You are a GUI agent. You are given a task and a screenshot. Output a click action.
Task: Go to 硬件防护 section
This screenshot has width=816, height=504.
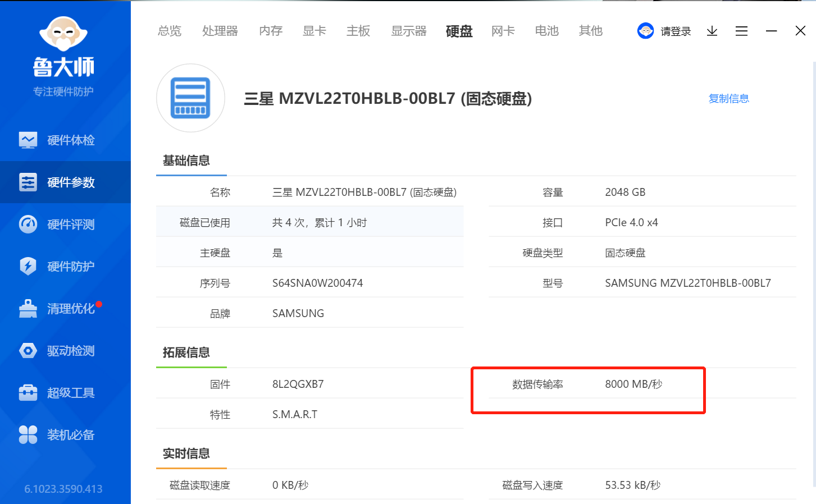(x=65, y=267)
